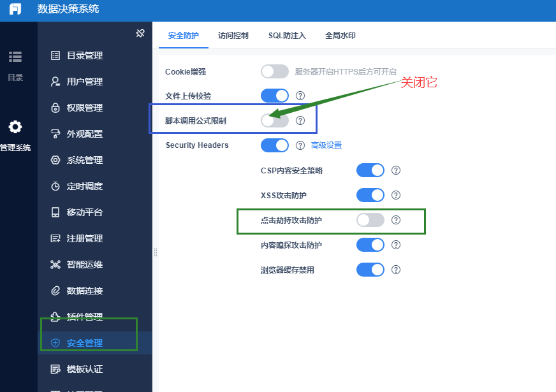This screenshot has width=556, height=392.
Task: Click the Security Headers label text
Action: [x=197, y=145]
